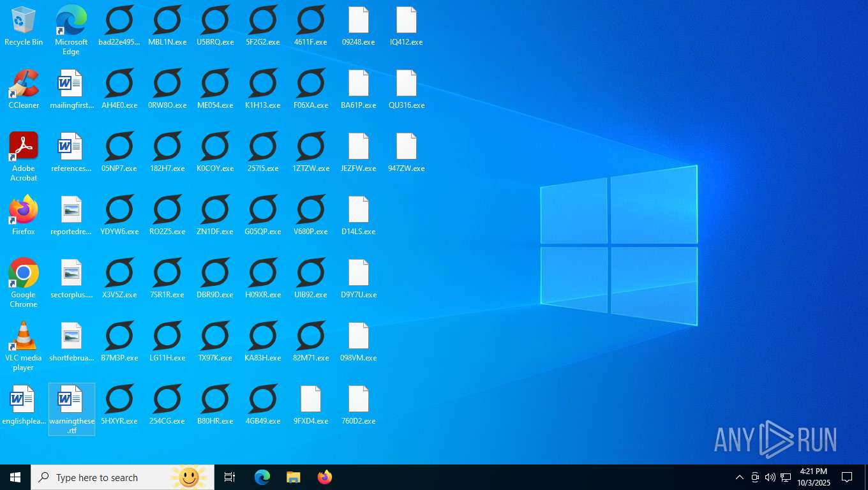
Task: Select the 760D2.exe file
Action: [359, 405]
